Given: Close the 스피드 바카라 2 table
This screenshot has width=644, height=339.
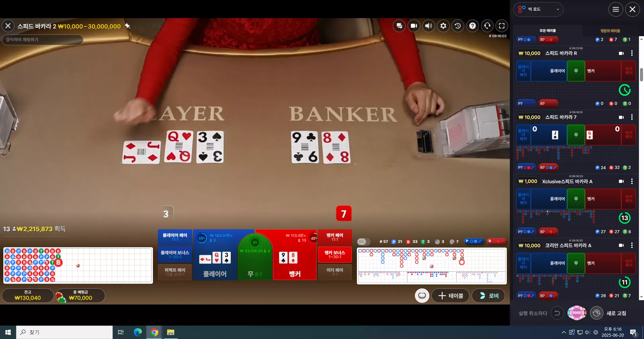Looking at the screenshot, I should coord(8,26).
